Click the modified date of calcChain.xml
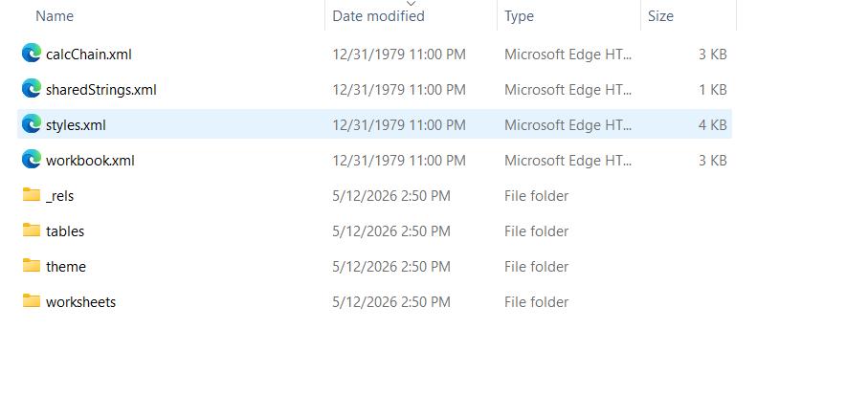 pyautogui.click(x=398, y=55)
